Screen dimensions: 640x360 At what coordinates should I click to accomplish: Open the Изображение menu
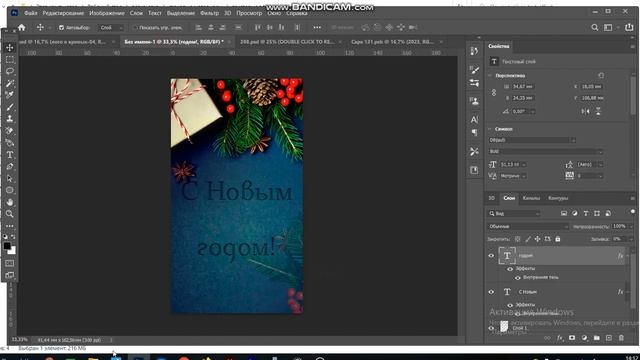coord(107,13)
